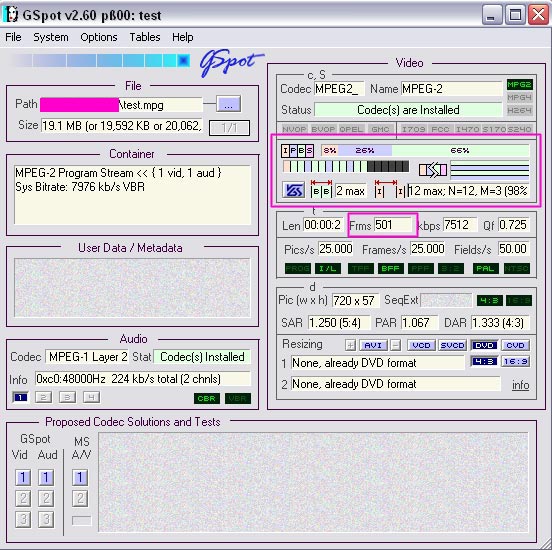Click the green 16:9 aspect indicator
Viewport: 552px width, 550px height.
point(519,300)
